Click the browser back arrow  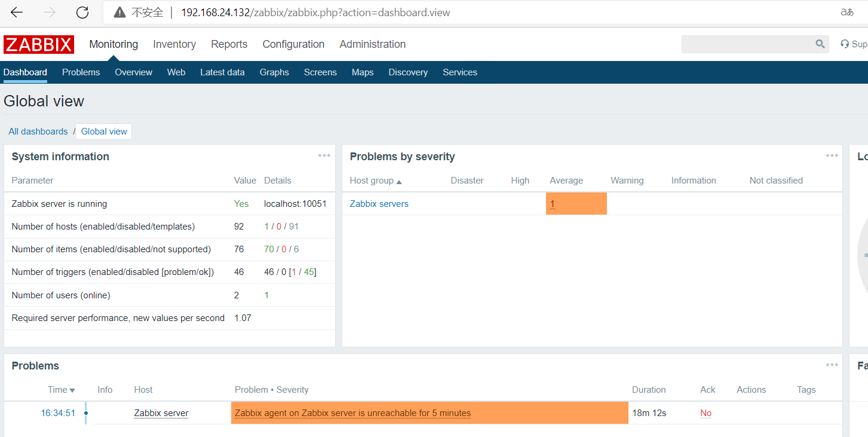pos(17,13)
